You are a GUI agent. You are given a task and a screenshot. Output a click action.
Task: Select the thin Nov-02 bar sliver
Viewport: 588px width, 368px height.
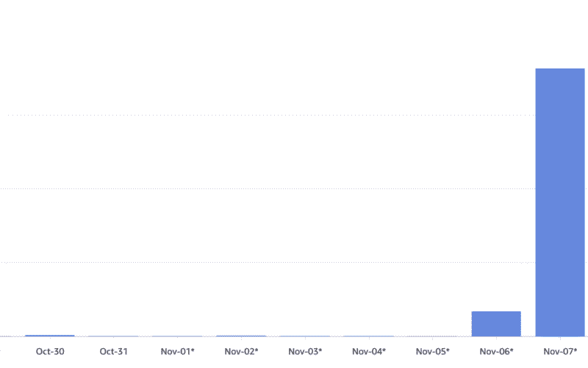coord(241,336)
